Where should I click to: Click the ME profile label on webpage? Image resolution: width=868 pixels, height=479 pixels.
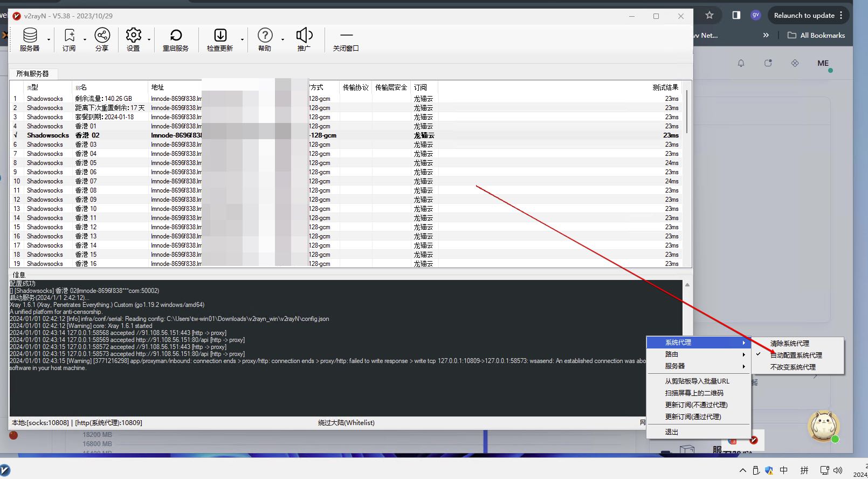click(x=823, y=63)
